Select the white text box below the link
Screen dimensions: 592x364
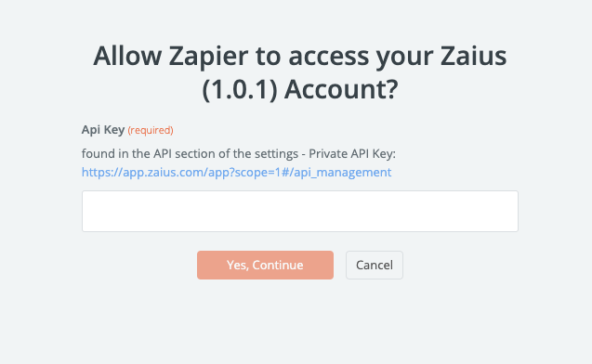[x=300, y=211]
